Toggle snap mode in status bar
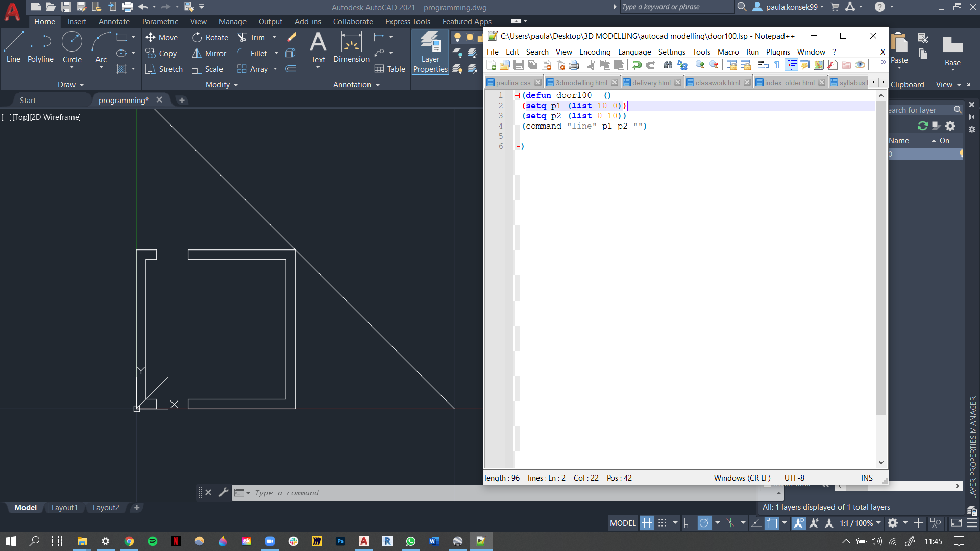The image size is (980, 551). (x=662, y=523)
